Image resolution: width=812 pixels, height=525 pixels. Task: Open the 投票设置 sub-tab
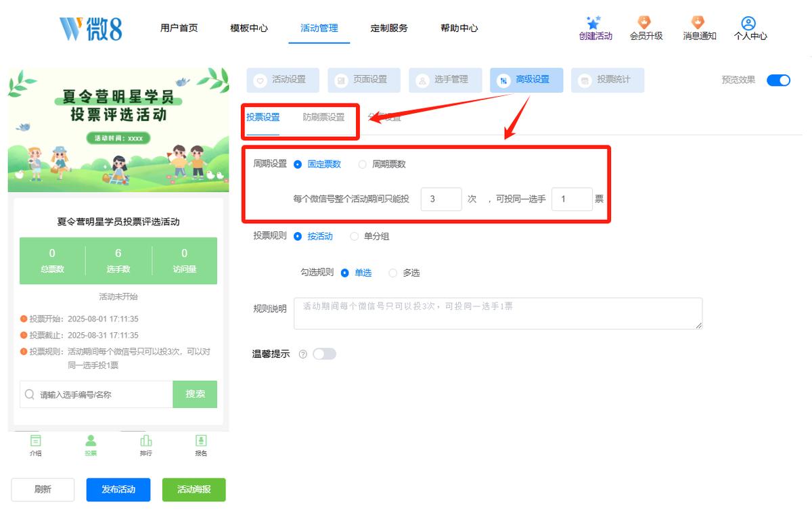(263, 117)
